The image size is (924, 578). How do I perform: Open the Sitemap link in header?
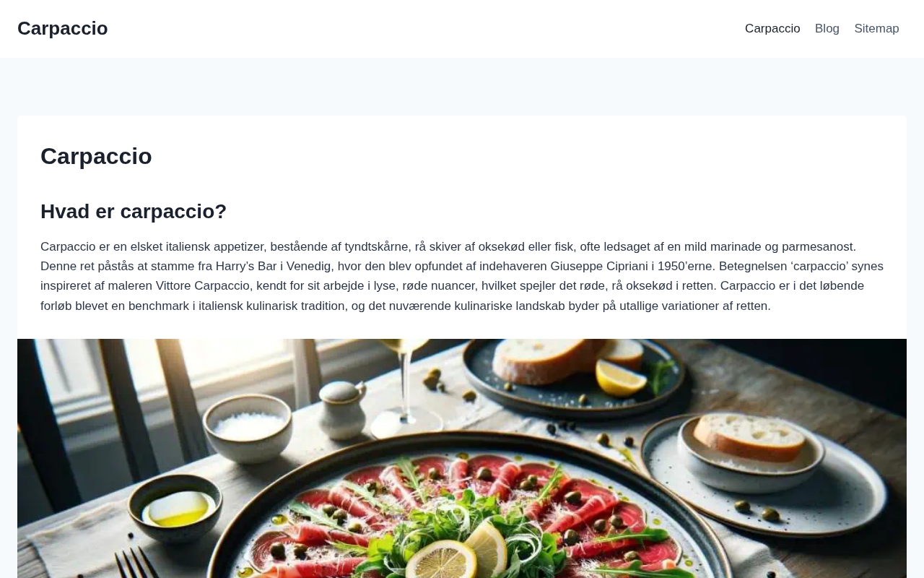tap(876, 29)
